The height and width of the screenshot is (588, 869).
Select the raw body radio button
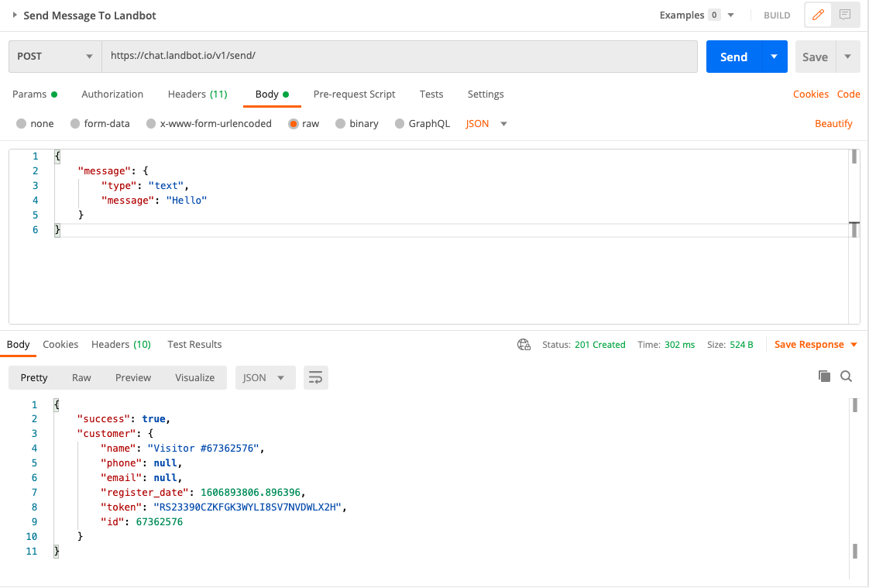click(x=294, y=124)
